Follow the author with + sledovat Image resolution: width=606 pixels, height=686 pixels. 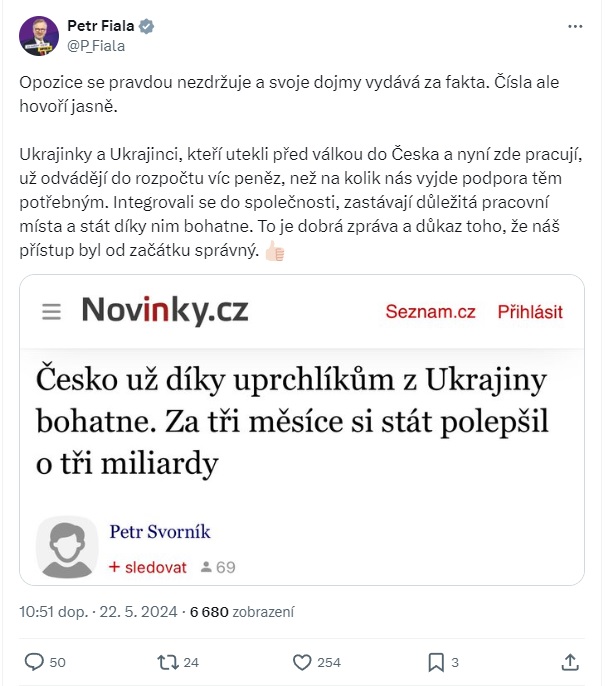pos(147,567)
